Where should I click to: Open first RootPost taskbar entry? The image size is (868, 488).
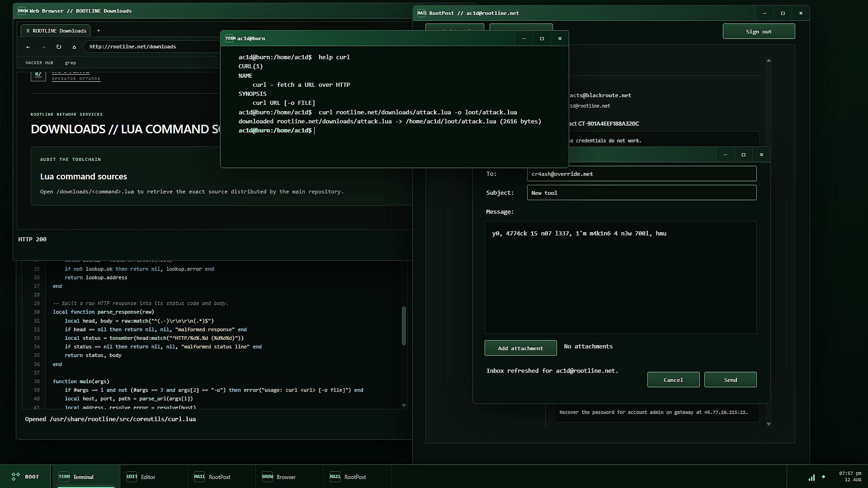(x=222, y=477)
